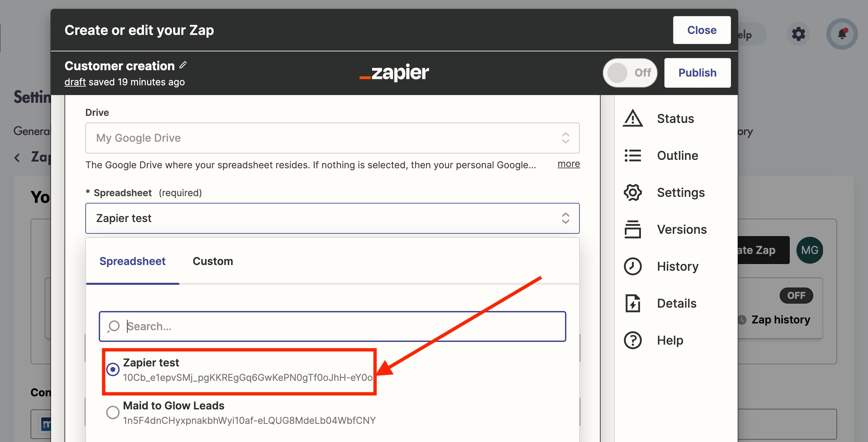Click the search magnifier icon
Viewport: 868px width, 442px height.
coord(114,326)
